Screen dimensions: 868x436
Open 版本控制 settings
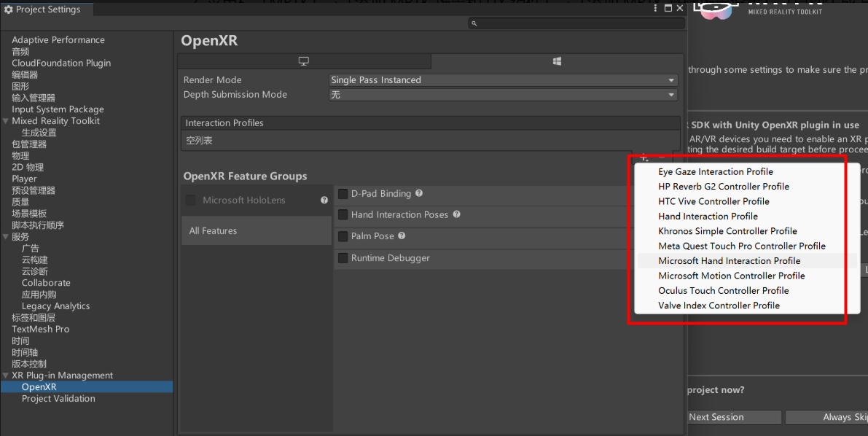pyautogui.click(x=28, y=364)
